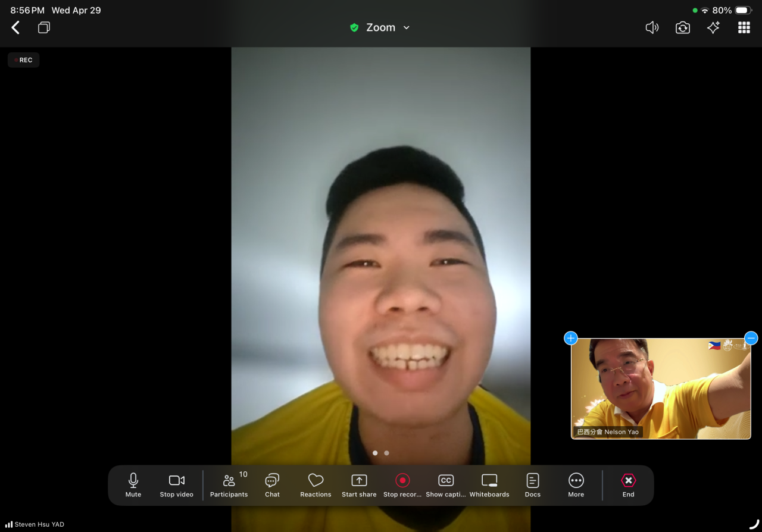Tap the Wi-Fi status icon
The image size is (762, 532).
point(705,10)
